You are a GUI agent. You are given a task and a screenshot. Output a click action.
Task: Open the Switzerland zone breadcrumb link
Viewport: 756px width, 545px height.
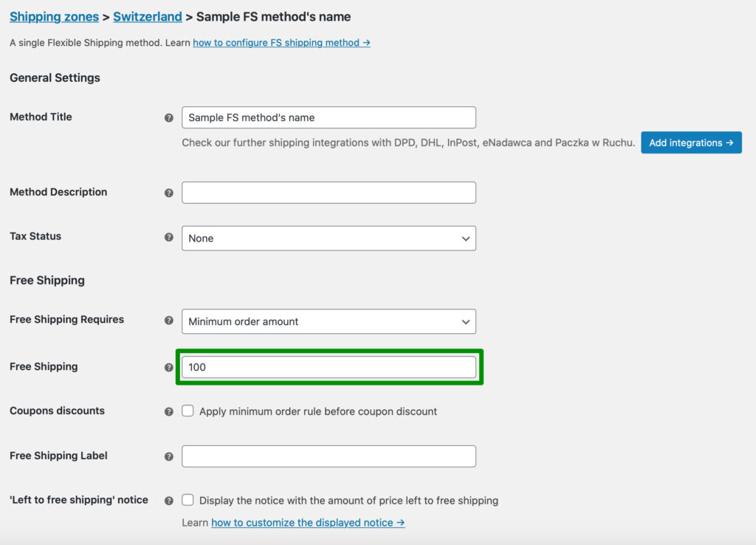click(x=148, y=17)
